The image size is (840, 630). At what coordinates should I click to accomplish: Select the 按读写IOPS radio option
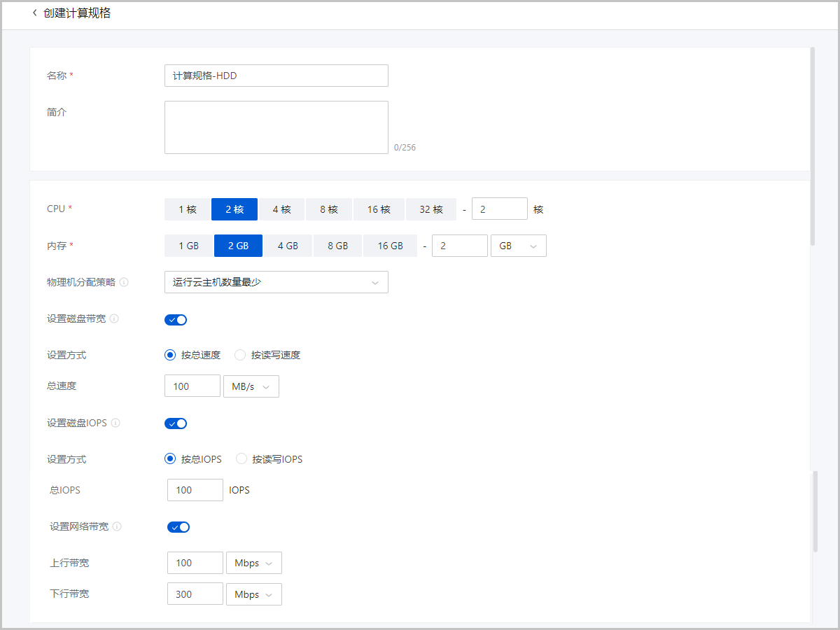241,459
